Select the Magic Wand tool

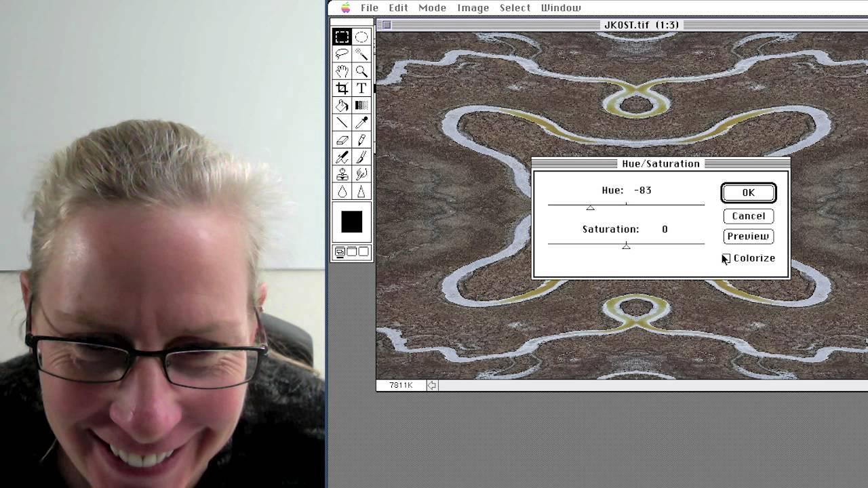pos(361,54)
